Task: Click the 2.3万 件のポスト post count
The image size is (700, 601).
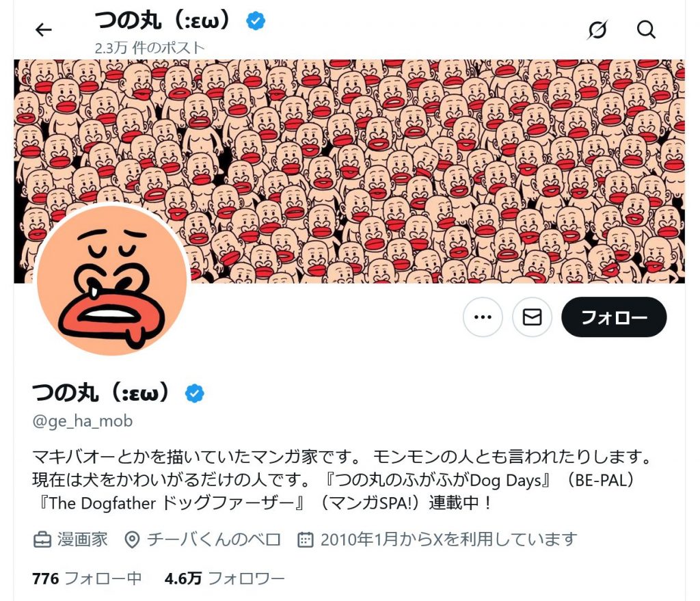Action: pyautogui.click(x=150, y=48)
